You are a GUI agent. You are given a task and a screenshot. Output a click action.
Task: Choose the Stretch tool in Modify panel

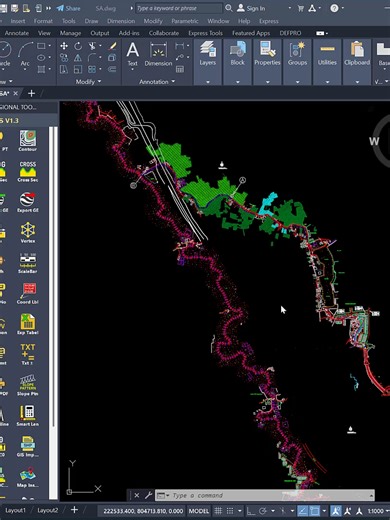click(64, 69)
